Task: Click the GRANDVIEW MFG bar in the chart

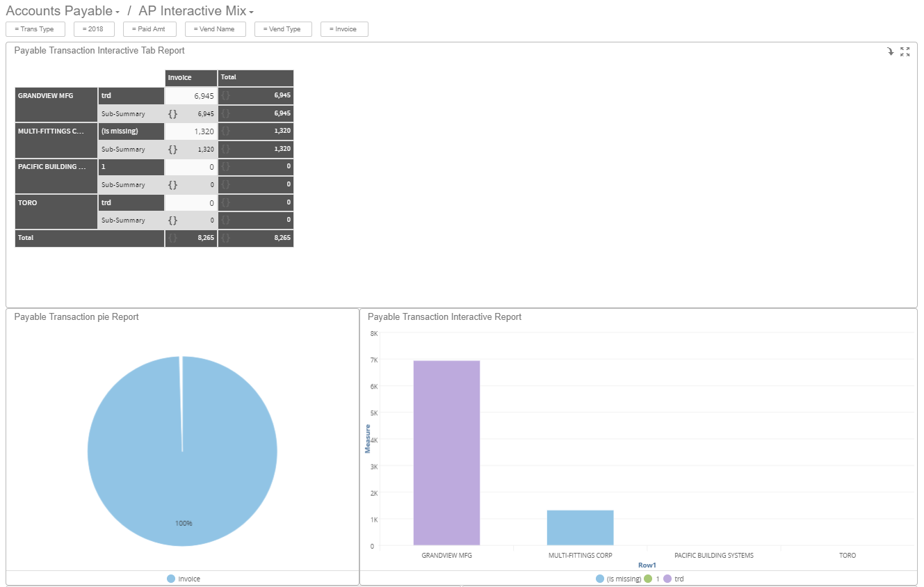Action: coord(446,452)
